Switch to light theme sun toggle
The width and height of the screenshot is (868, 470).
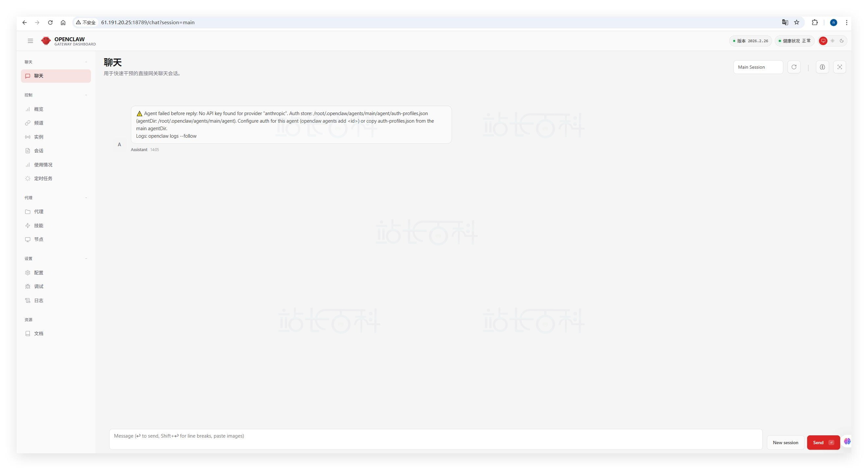coord(832,41)
